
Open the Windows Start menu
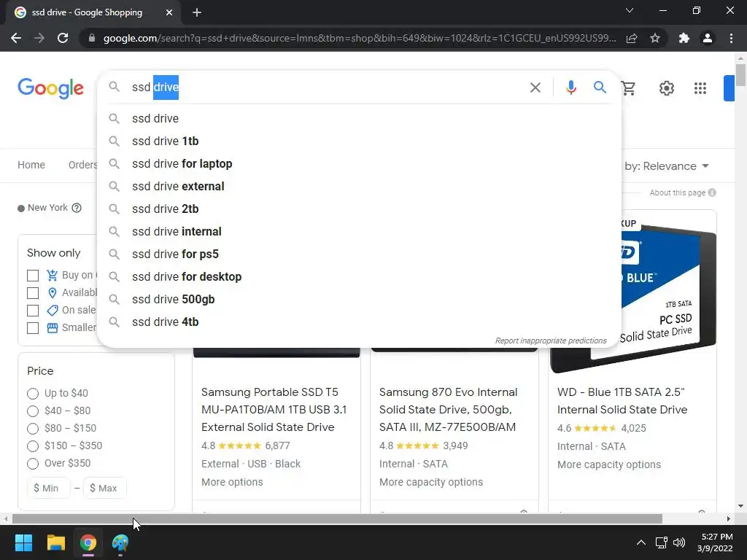(23, 542)
